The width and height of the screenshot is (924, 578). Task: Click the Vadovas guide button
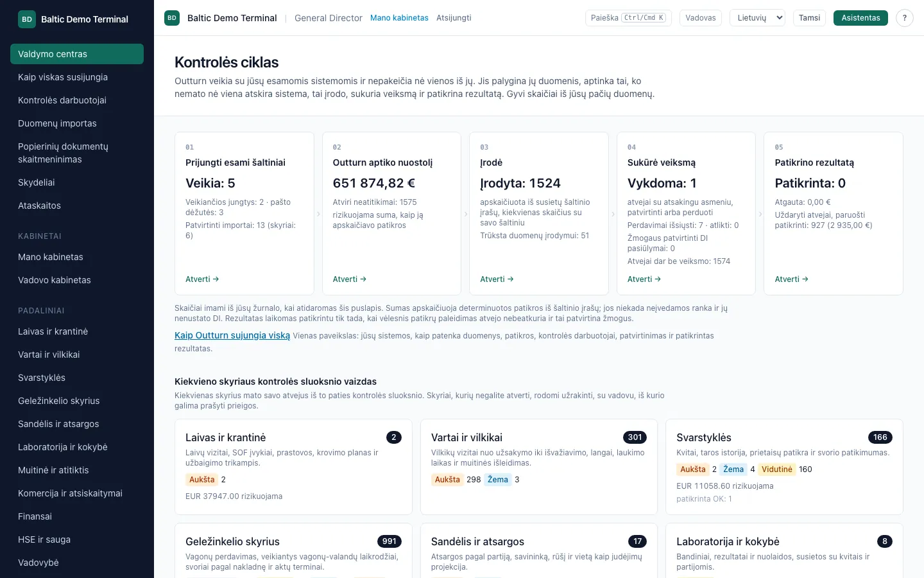(700, 18)
